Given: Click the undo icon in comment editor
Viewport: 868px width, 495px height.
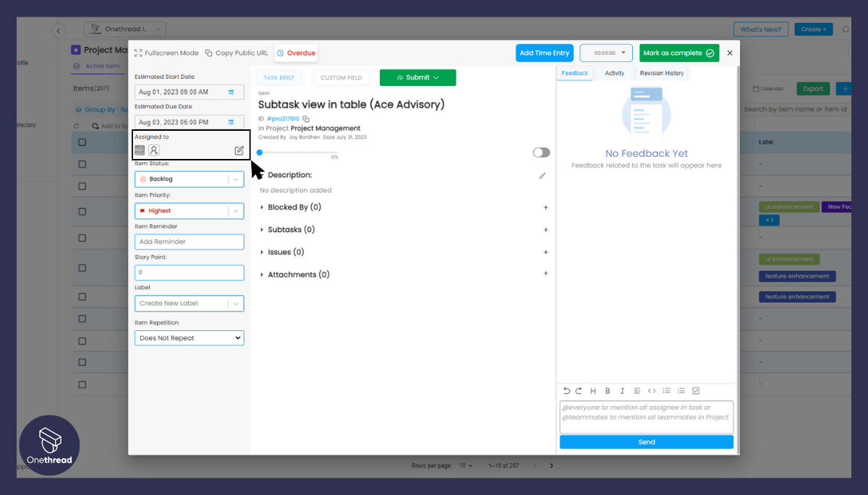Looking at the screenshot, I should [567, 391].
